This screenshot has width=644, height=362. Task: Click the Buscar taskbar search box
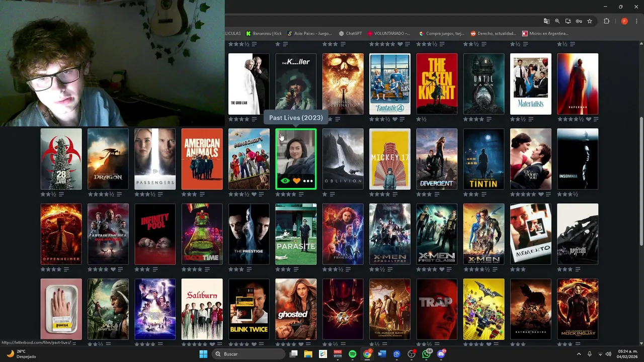coord(249,354)
